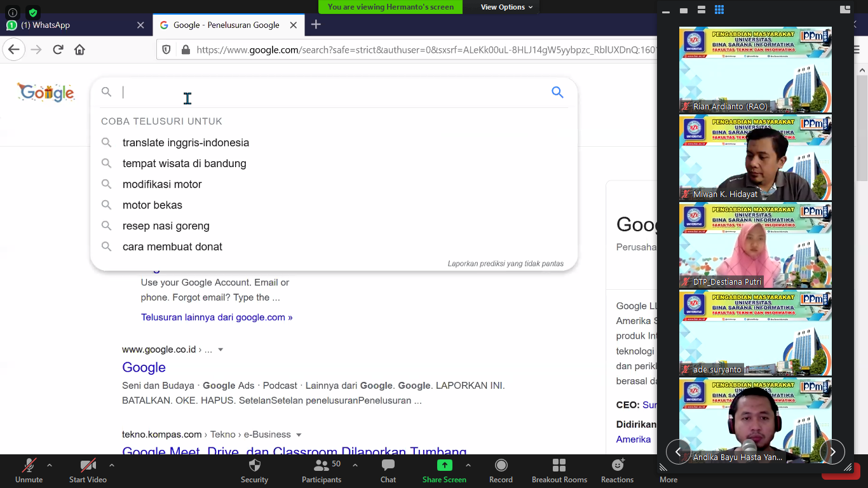Expand audio options arrow beside Unmute
868x488 pixels.
(x=50, y=465)
